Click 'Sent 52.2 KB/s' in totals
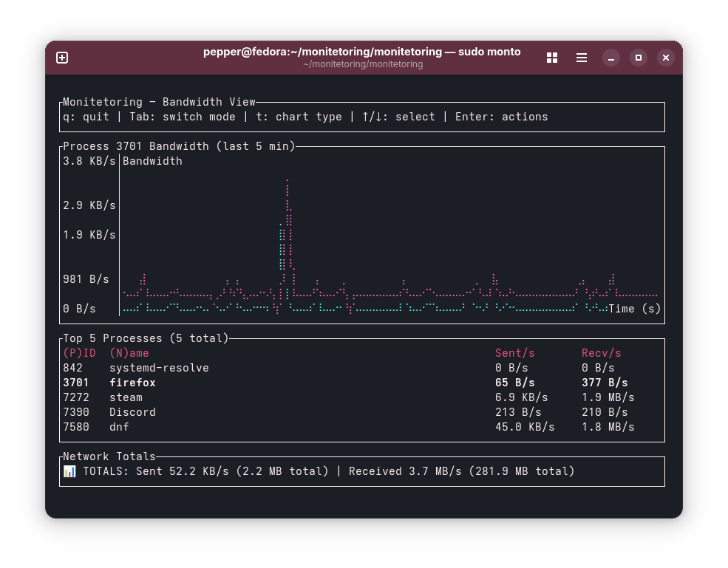 click(x=183, y=471)
